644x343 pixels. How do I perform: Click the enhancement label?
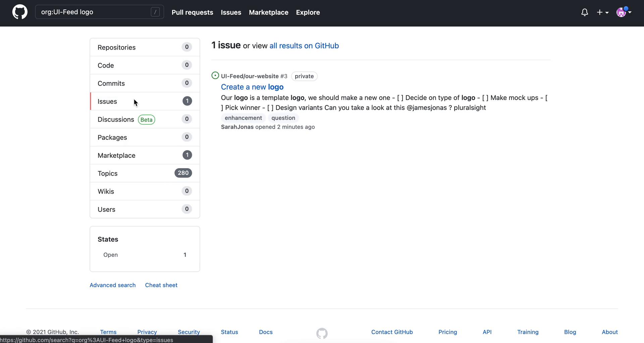click(x=244, y=118)
